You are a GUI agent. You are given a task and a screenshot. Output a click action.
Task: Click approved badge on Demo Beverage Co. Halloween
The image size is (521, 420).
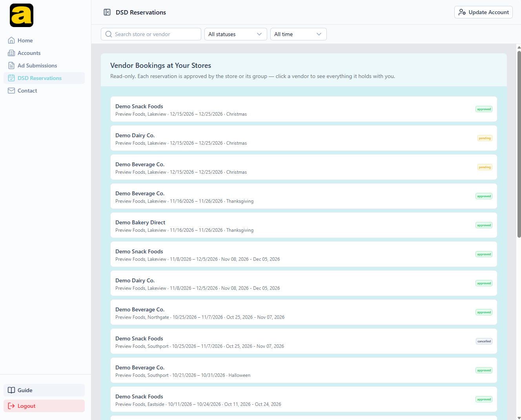[x=484, y=370]
